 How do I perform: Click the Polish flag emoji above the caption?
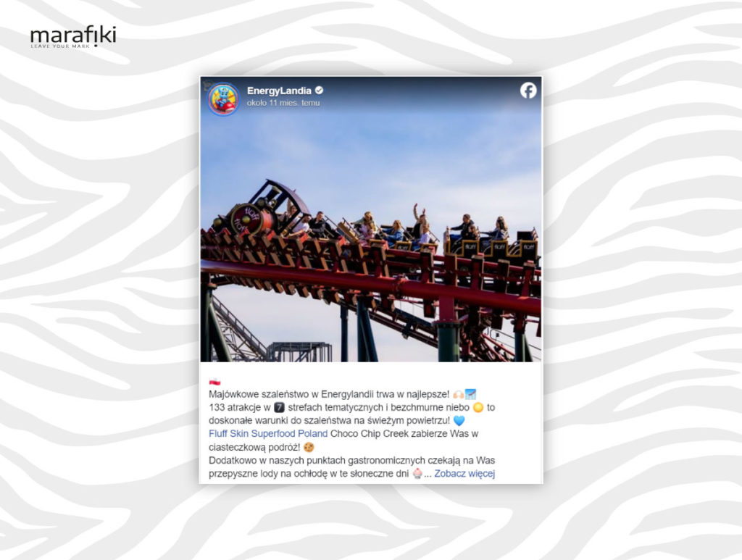(x=214, y=381)
